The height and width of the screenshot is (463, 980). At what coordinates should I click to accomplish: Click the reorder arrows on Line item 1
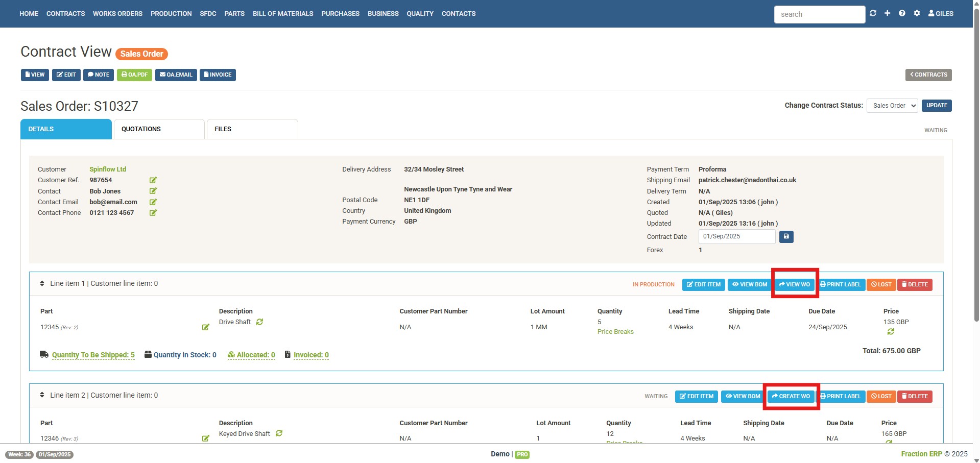(x=42, y=283)
